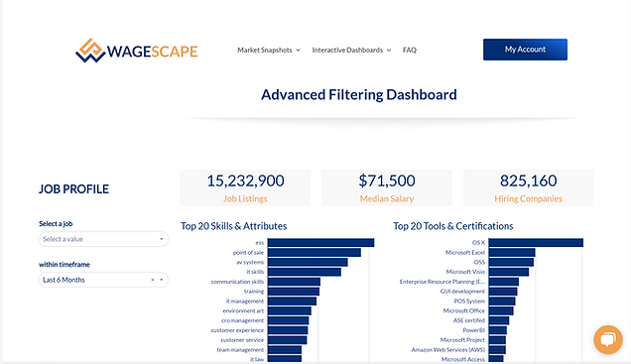Expand the Select a job dropdown
Screen dimensions: 631x364
tap(103, 239)
